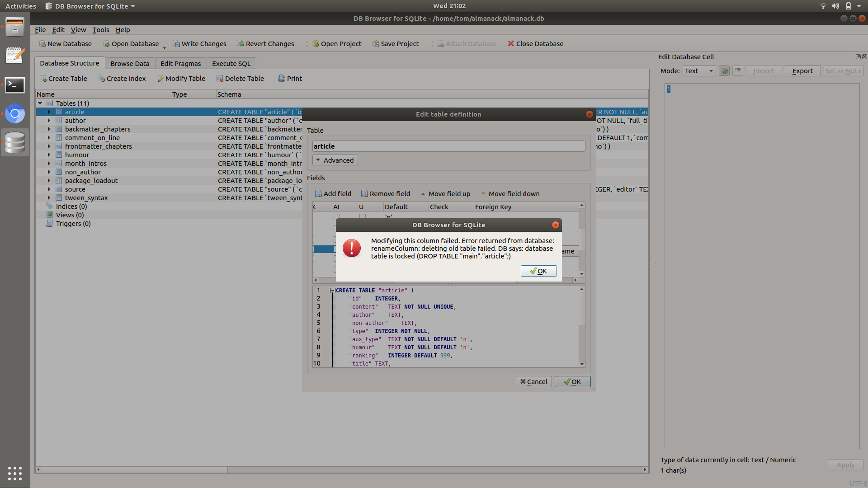Open the Mode dropdown showing Text

(x=698, y=71)
